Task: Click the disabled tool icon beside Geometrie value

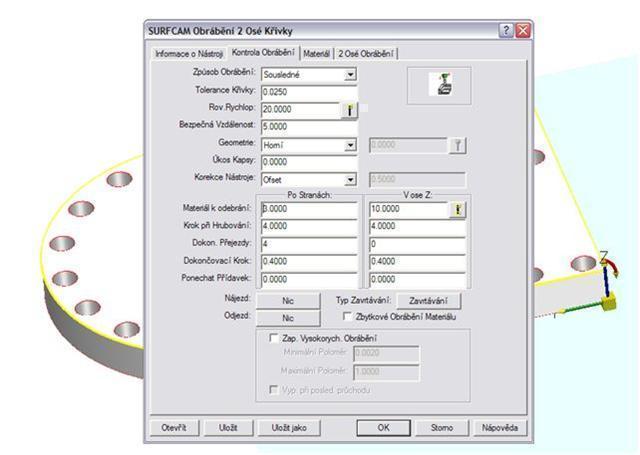Action: (x=458, y=145)
